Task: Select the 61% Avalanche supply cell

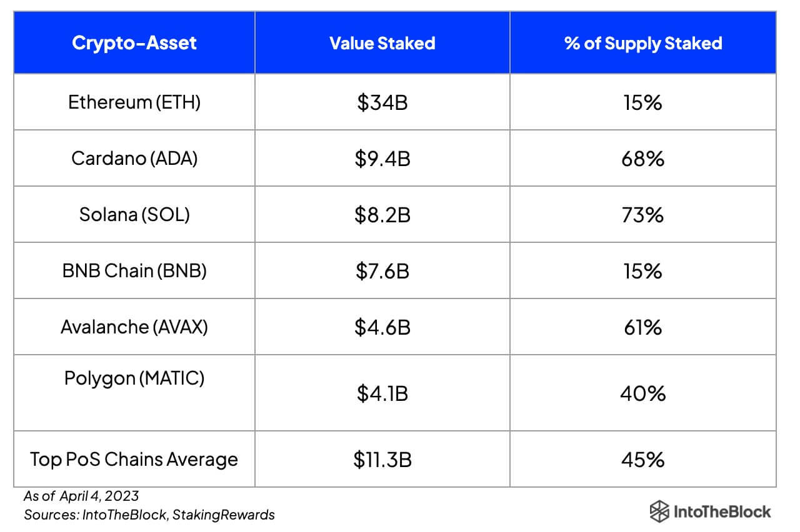Action: 643,327
